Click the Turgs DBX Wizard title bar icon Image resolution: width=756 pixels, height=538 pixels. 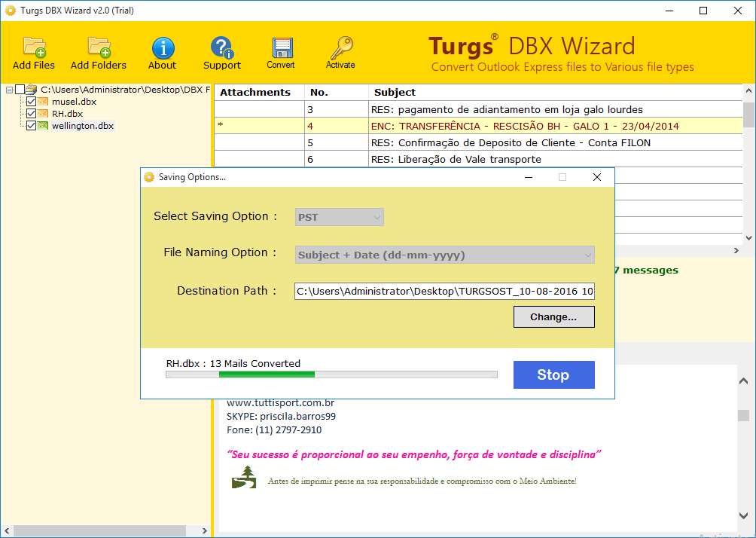[x=10, y=10]
